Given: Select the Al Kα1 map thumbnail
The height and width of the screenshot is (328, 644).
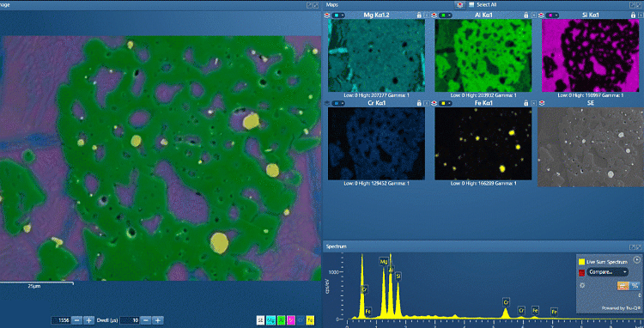Looking at the screenshot, I should (x=483, y=56).
